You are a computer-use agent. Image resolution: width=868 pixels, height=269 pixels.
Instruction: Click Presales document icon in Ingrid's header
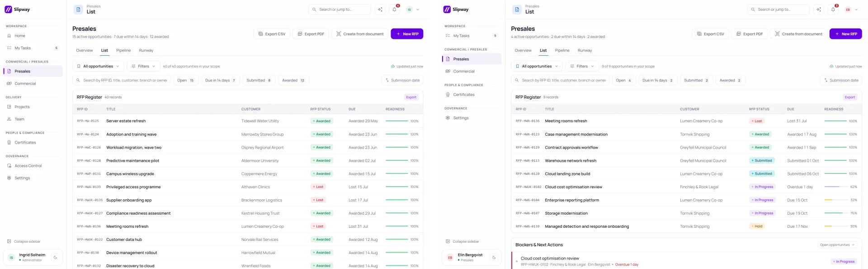pos(78,10)
